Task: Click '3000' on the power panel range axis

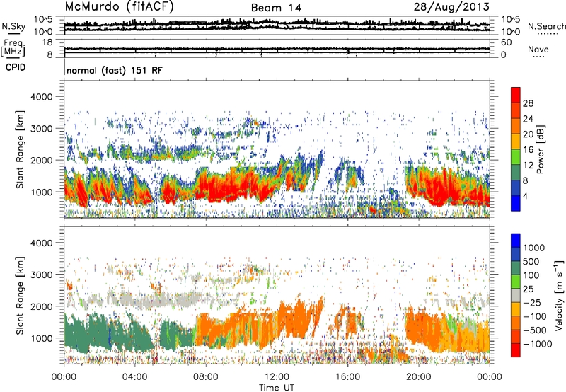Action: click(x=41, y=129)
